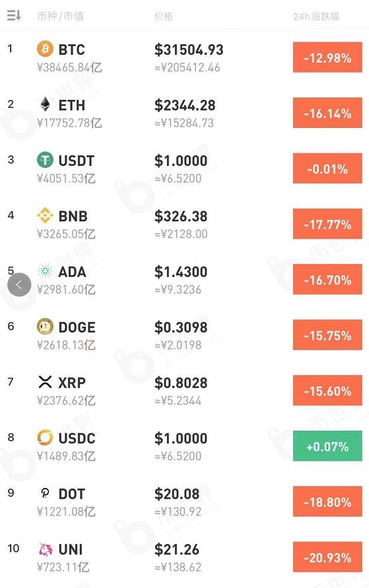Sort by 24h涨跌幅 column header
The width and height of the screenshot is (369, 588).
tap(316, 16)
